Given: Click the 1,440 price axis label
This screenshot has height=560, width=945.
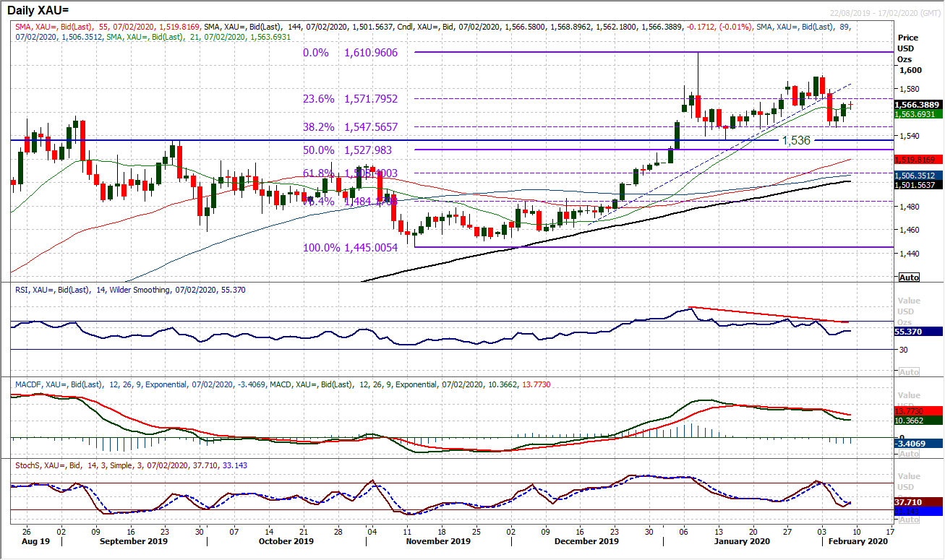Looking at the screenshot, I should [x=908, y=254].
